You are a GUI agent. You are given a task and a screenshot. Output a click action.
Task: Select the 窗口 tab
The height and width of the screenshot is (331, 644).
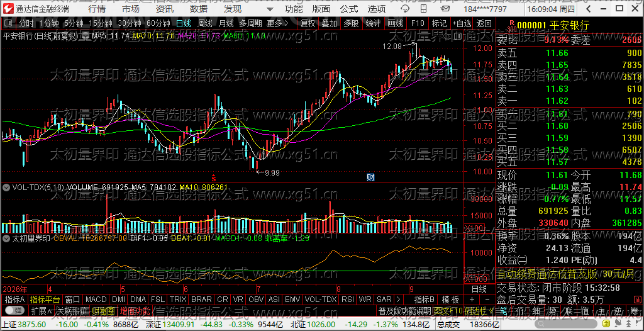point(72,300)
